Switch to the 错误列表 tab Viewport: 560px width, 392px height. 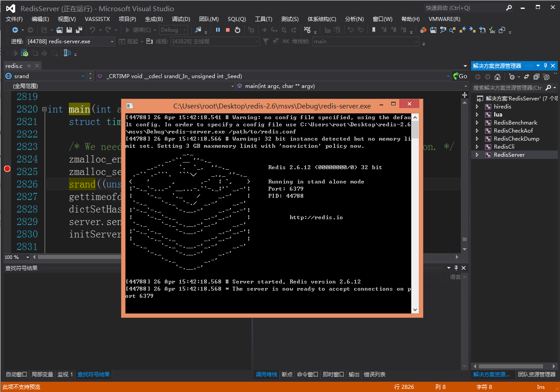pos(375,375)
